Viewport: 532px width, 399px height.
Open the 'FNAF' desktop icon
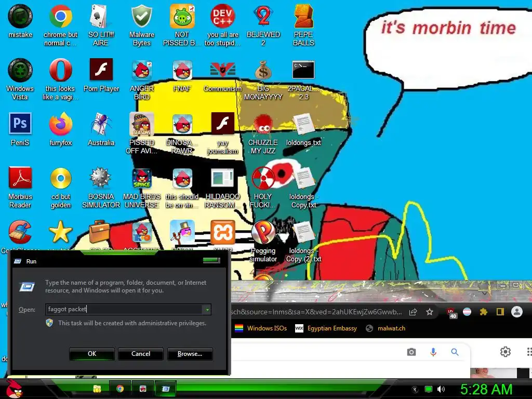click(x=182, y=75)
